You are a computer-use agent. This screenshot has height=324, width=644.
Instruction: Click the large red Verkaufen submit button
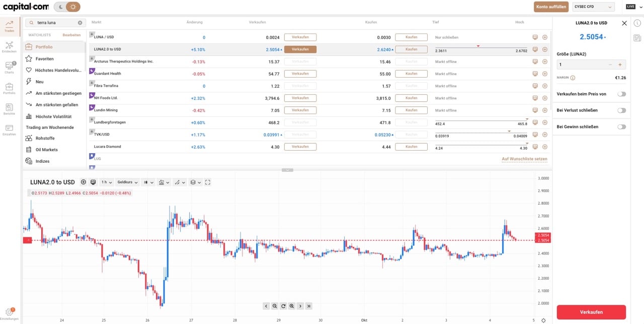click(591, 312)
